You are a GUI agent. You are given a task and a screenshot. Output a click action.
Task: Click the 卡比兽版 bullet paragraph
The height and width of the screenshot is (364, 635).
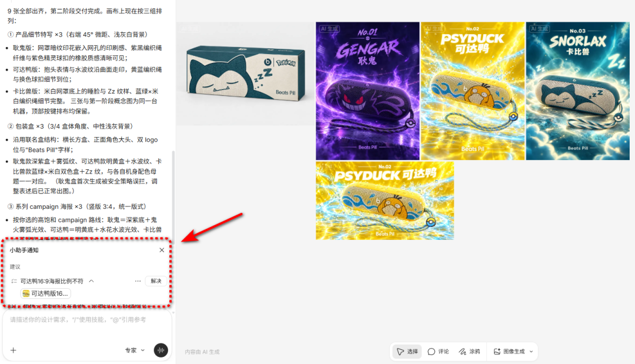86,101
